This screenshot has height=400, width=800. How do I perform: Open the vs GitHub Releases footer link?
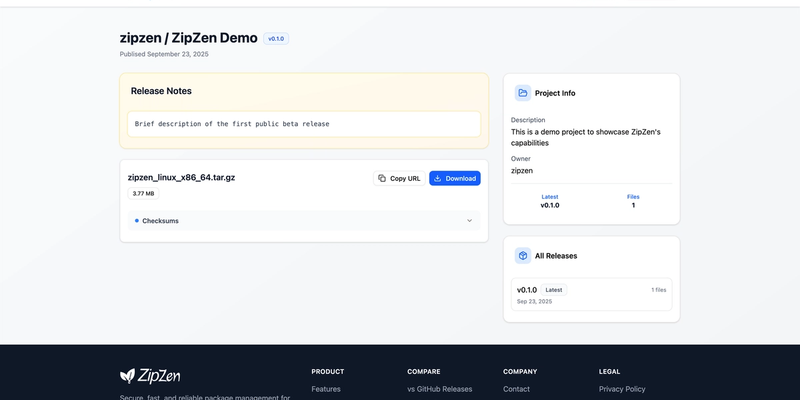click(439, 389)
